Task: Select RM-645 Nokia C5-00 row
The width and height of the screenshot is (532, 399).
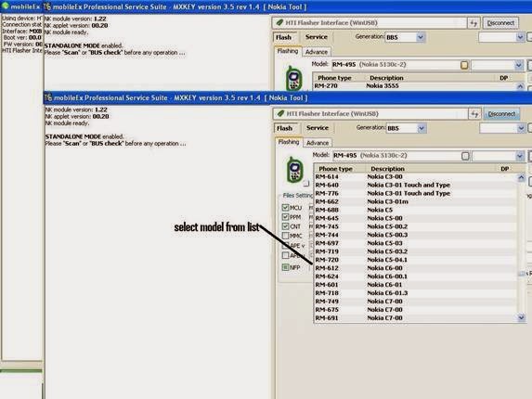Action: pyautogui.click(x=415, y=218)
